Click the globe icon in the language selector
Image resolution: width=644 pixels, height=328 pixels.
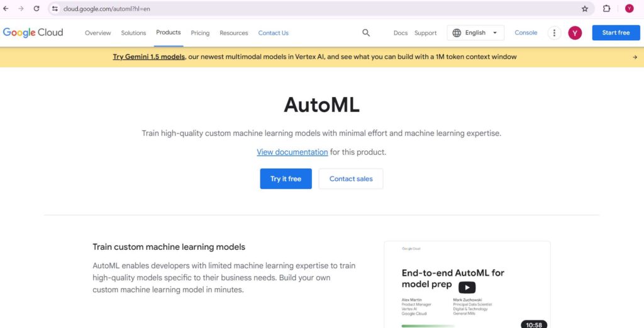click(457, 33)
